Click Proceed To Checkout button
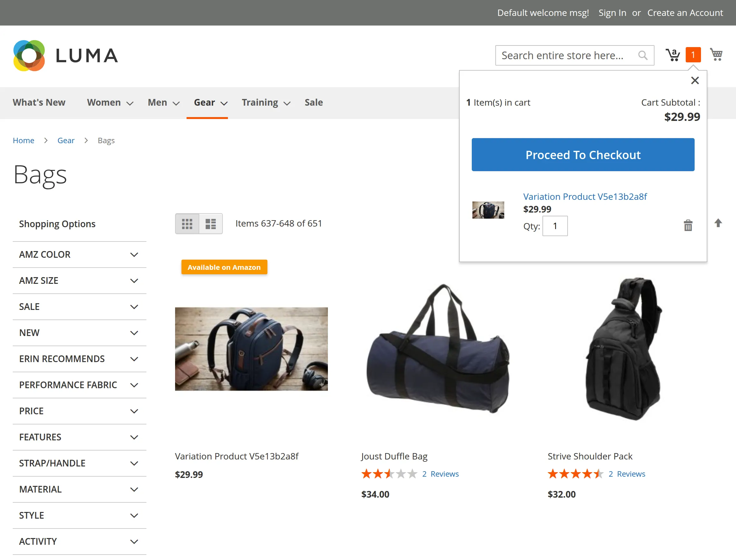736x560 pixels. [583, 155]
